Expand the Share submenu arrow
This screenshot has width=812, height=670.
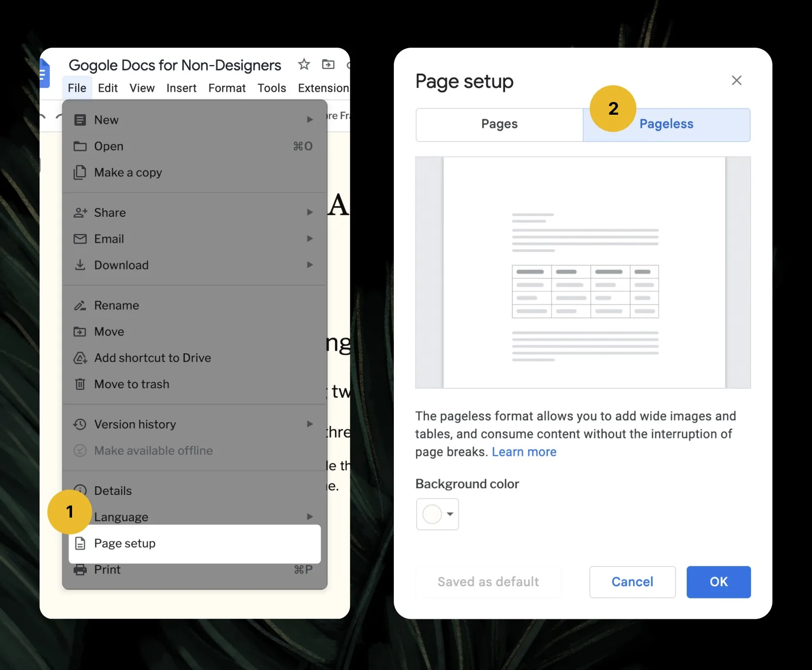[x=310, y=213]
